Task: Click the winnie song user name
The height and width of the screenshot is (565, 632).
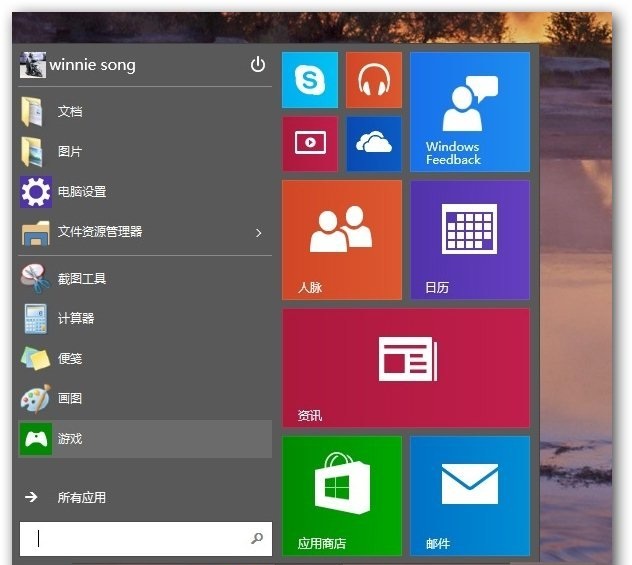Action: point(92,65)
